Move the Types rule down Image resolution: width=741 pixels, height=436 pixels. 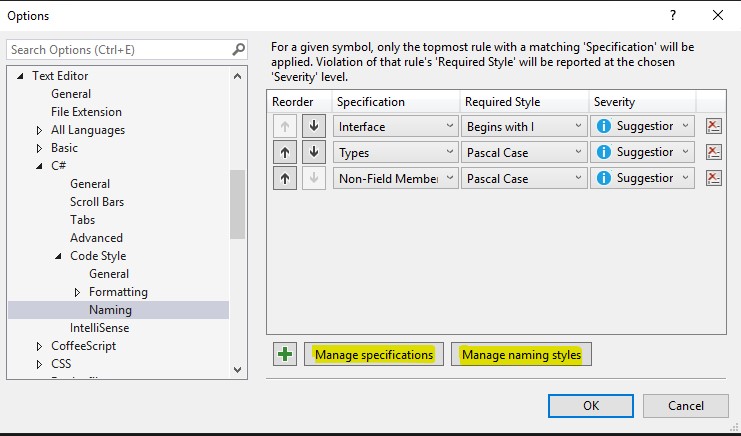pyautogui.click(x=314, y=152)
